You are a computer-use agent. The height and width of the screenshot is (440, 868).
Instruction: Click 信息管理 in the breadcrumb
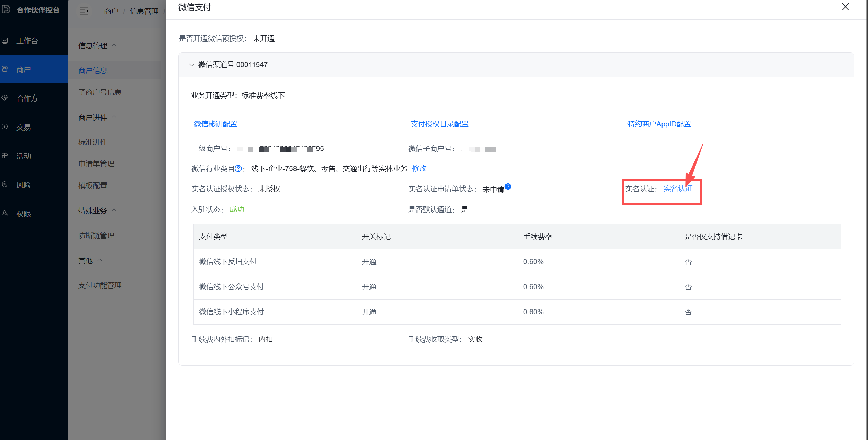(x=144, y=11)
